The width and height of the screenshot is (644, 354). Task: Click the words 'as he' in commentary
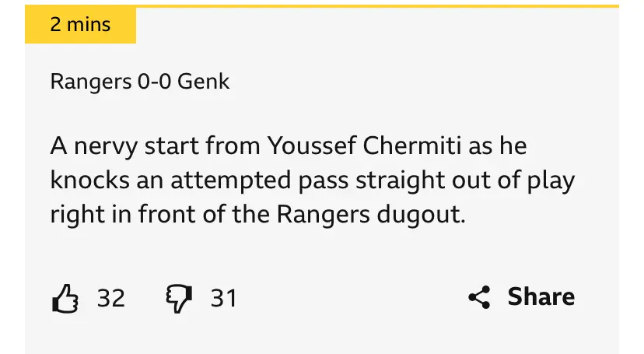pos(505,145)
